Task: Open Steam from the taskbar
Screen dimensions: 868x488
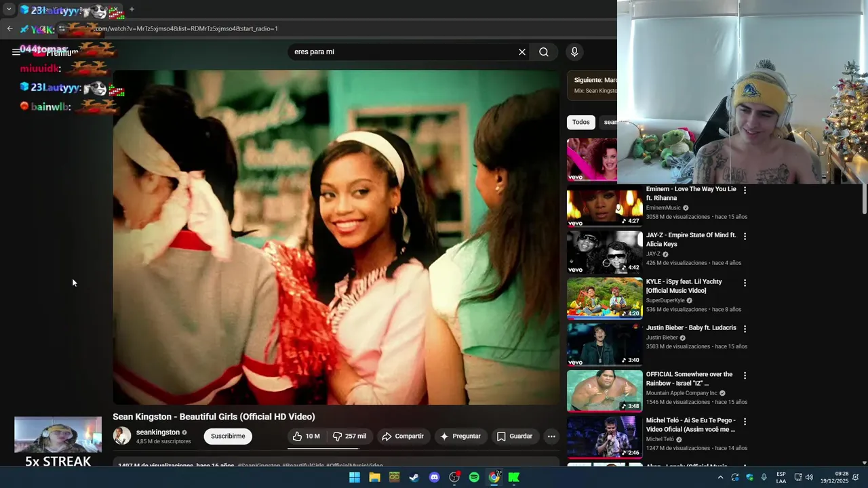Action: pyautogui.click(x=414, y=477)
